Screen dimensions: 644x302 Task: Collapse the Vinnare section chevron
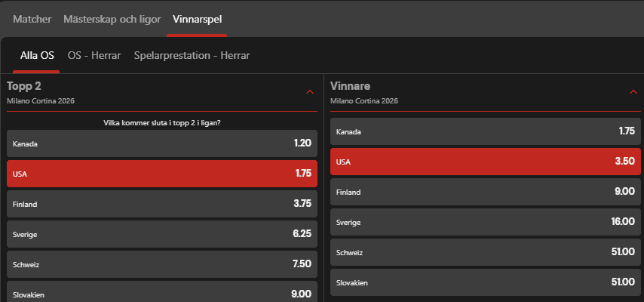point(633,92)
